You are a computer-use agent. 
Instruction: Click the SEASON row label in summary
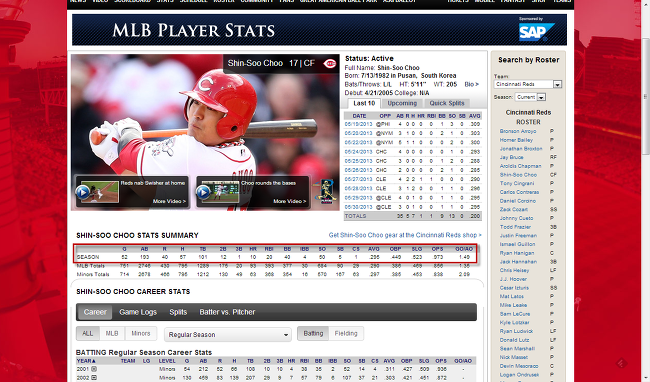click(x=88, y=257)
